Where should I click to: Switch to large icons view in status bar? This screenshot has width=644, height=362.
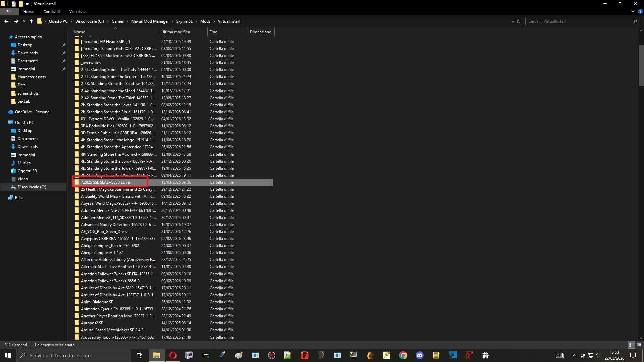point(639,345)
